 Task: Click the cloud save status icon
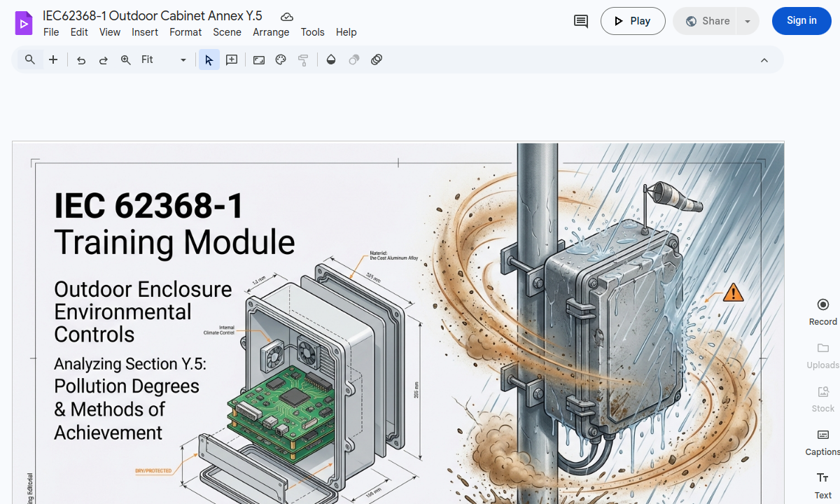click(x=286, y=17)
